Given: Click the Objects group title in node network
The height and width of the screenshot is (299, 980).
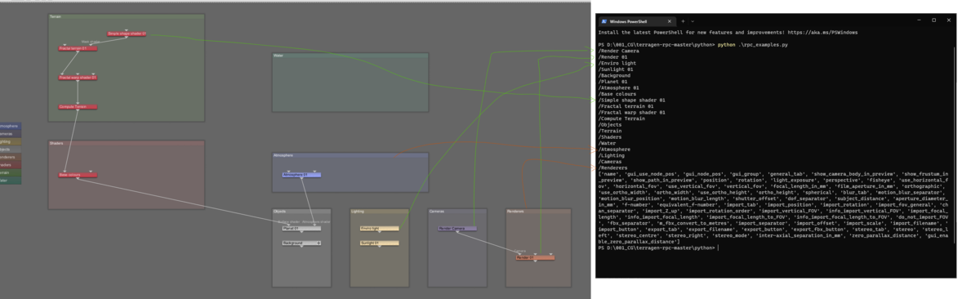Looking at the screenshot, I should point(280,211).
